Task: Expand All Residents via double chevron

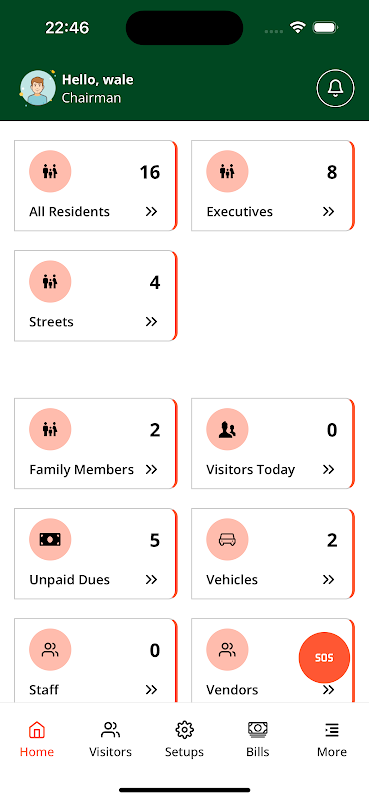Action: point(151,212)
